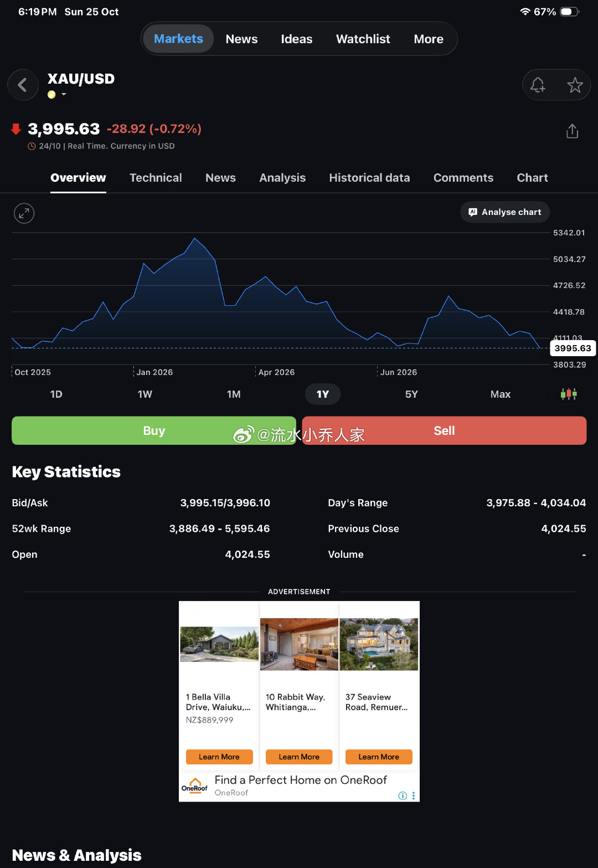Click Learn More for 1 Bella Villa Drive
598x868 pixels.
219,757
